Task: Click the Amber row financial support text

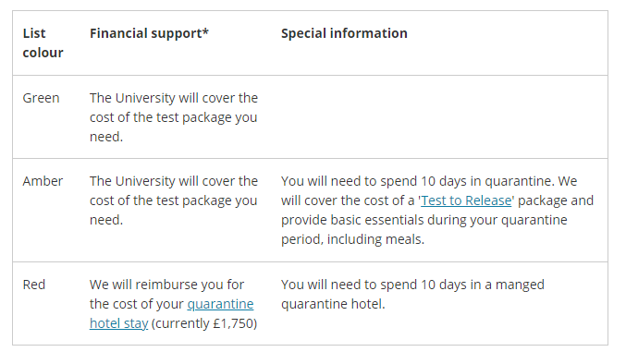Action: coord(174,200)
